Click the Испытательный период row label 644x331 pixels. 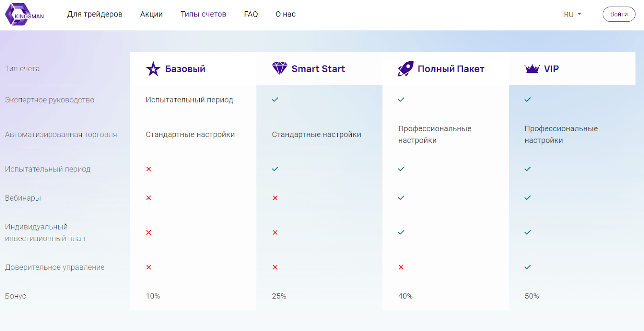point(47,169)
